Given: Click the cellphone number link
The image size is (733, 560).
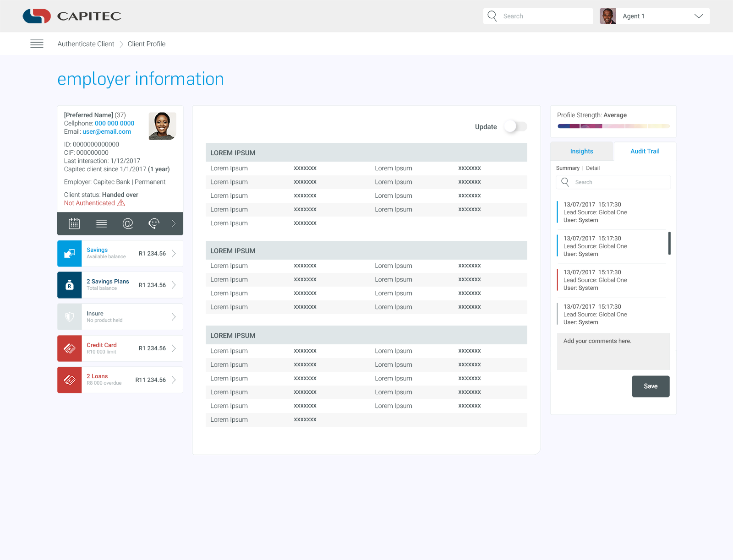Looking at the screenshot, I should click(115, 123).
